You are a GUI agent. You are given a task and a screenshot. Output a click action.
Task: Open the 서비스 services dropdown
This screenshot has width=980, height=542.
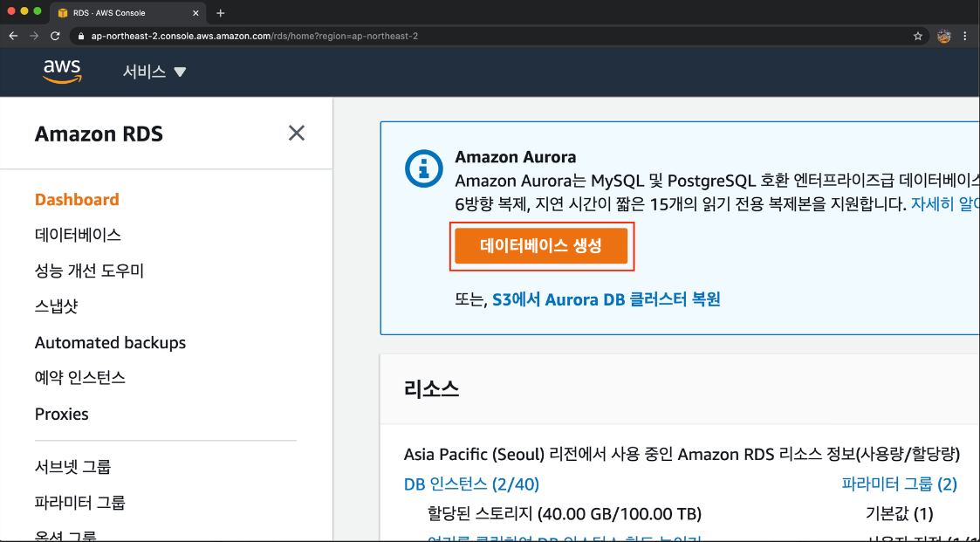point(154,72)
